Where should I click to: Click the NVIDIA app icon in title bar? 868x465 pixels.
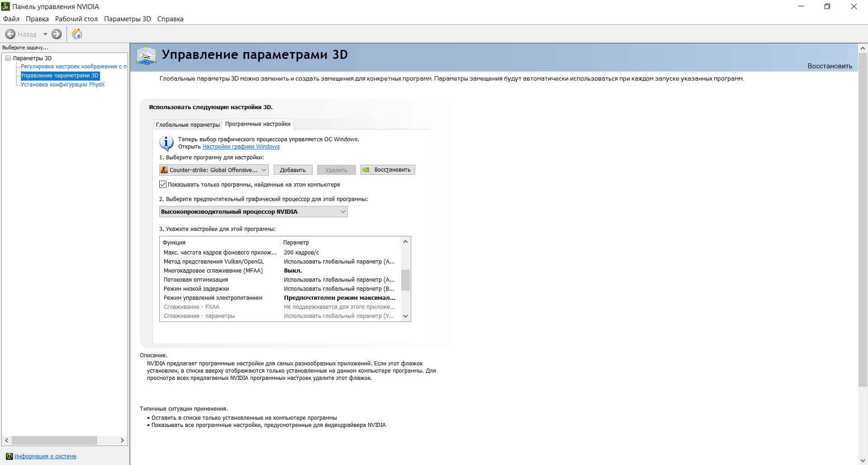pyautogui.click(x=5, y=6)
